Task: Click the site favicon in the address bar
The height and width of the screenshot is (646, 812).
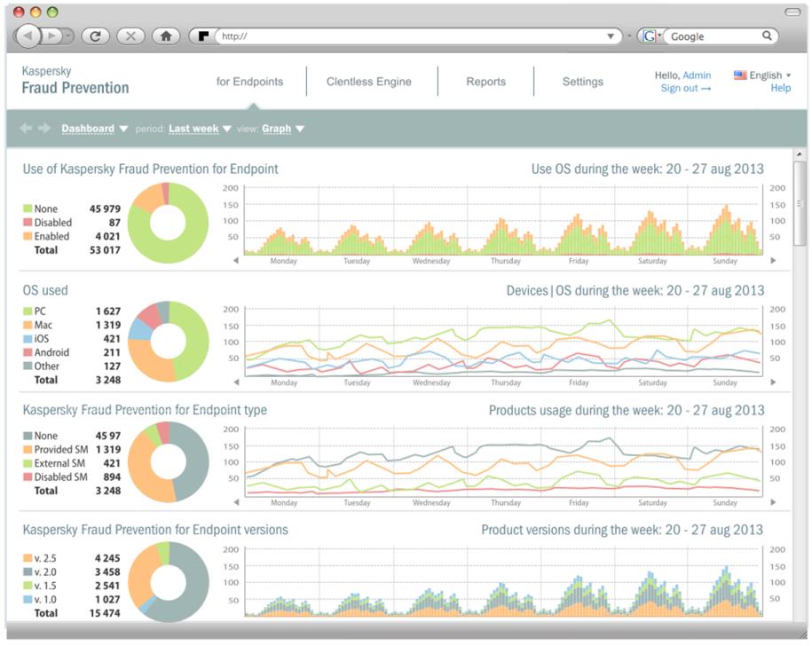Action: (203, 36)
